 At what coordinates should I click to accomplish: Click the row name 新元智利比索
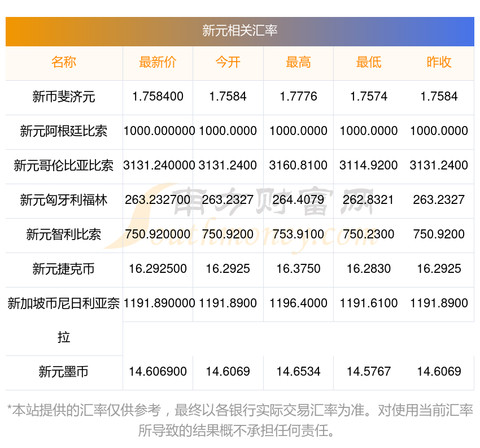[64, 234]
